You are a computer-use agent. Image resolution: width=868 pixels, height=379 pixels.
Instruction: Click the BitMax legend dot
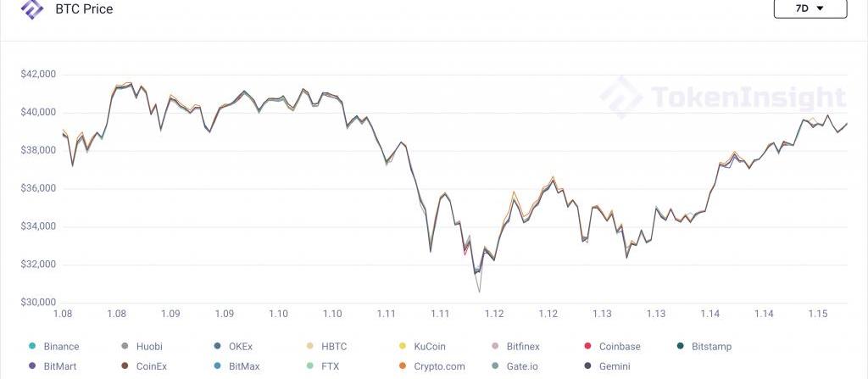point(218,366)
